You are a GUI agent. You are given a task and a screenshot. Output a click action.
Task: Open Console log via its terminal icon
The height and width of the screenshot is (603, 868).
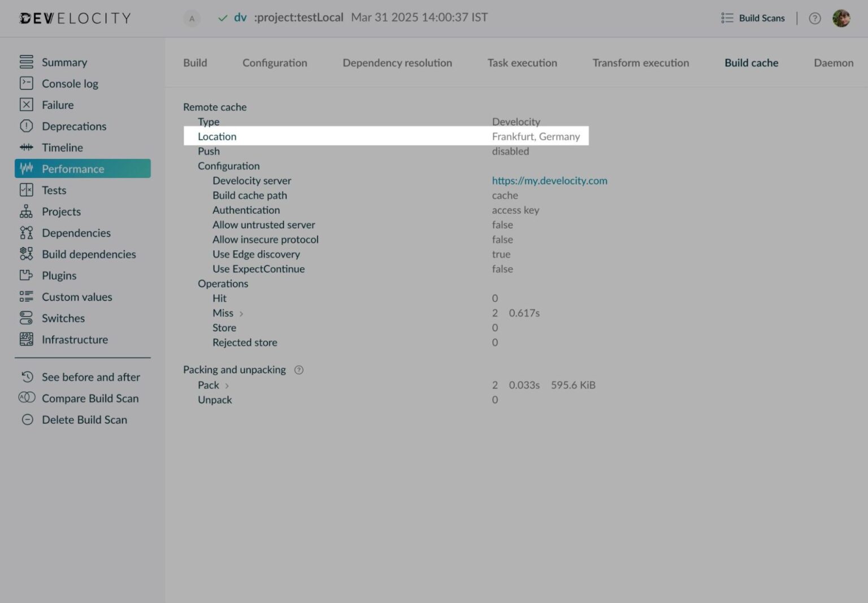26,83
